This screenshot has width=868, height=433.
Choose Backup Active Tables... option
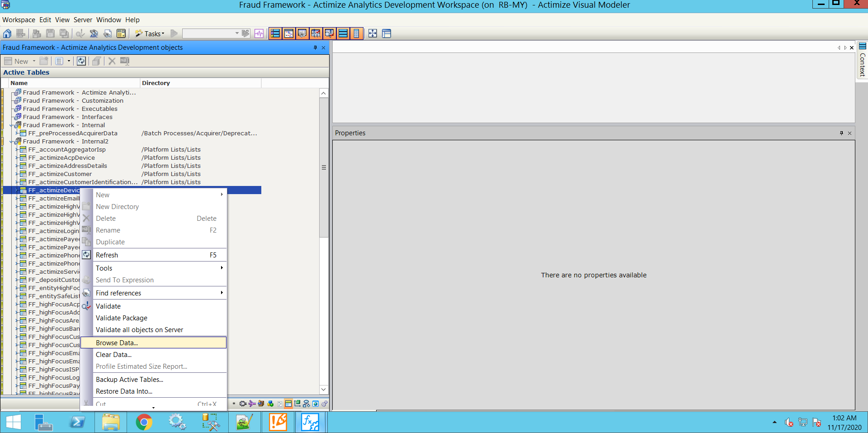point(153,379)
